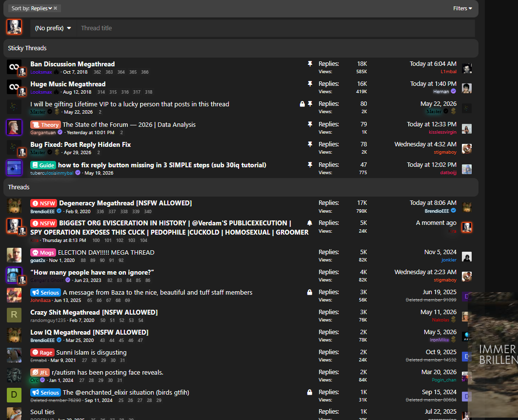Click the lock icon on Baza message thread
This screenshot has width=518, height=420.
click(x=310, y=292)
